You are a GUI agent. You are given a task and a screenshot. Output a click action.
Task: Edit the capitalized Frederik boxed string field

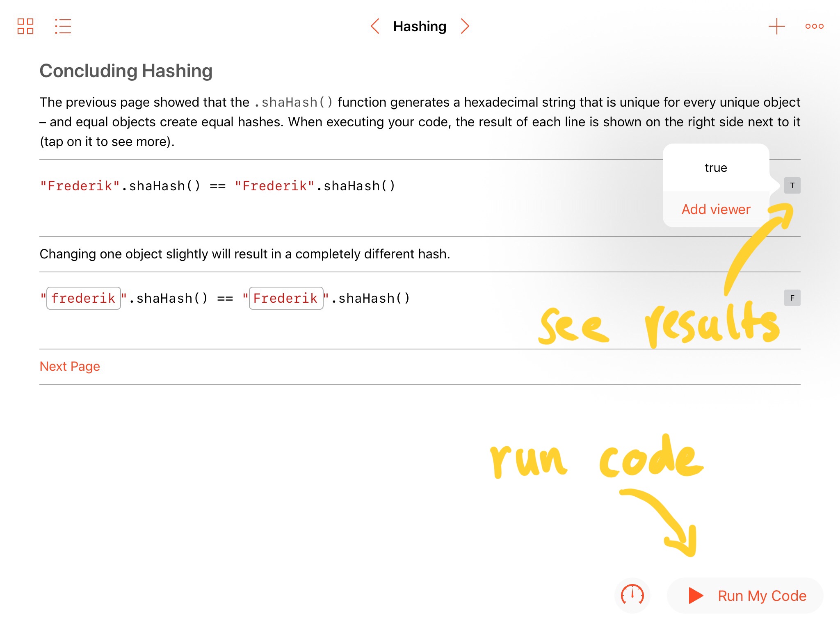coord(286,298)
